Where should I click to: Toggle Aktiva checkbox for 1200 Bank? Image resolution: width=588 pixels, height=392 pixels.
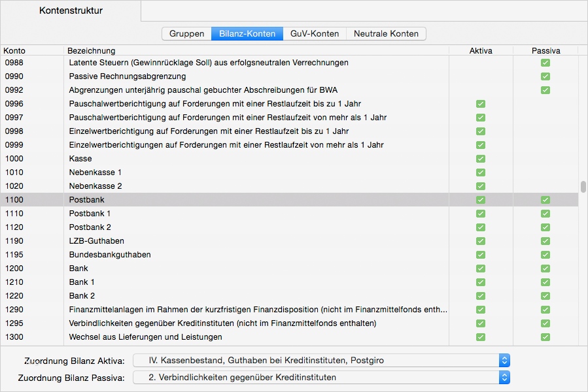pyautogui.click(x=481, y=269)
